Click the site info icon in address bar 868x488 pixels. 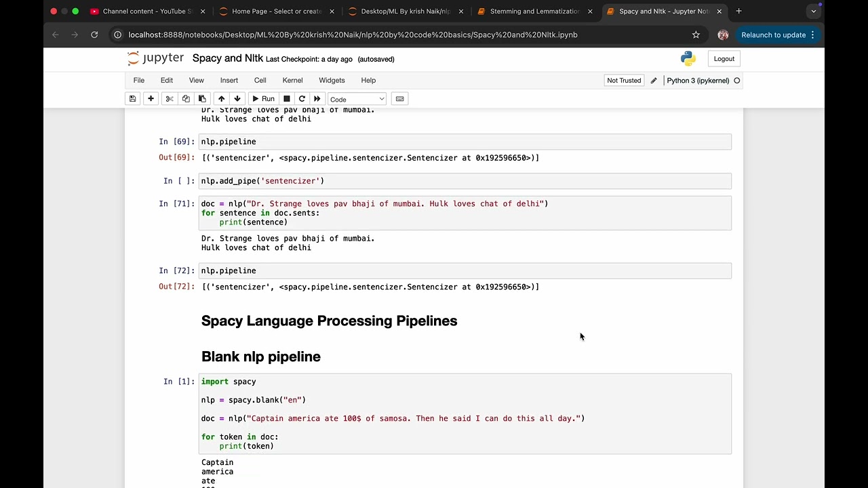118,35
